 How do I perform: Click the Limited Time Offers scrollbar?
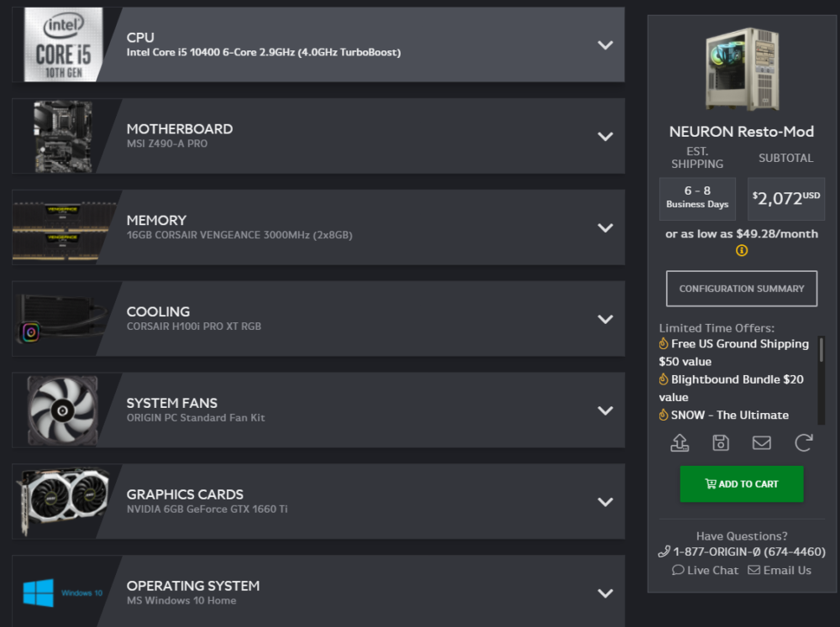822,349
